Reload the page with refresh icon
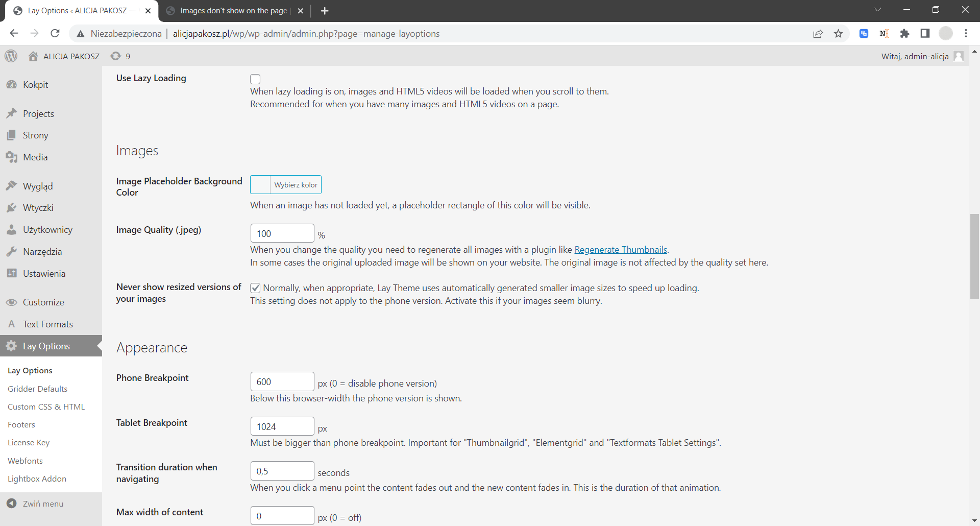The height and width of the screenshot is (526, 980). [55, 34]
